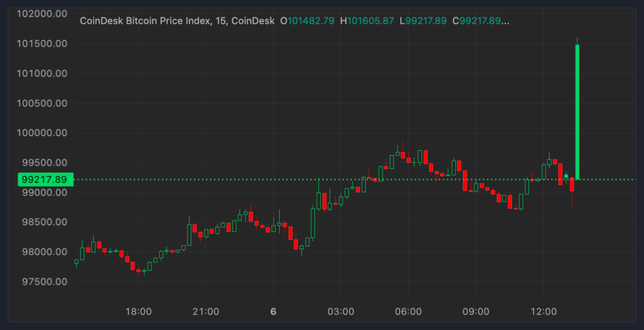Viewport: 644px width, 330px height.
Task: Click the green 99217.89 current price label
Action: pos(43,179)
